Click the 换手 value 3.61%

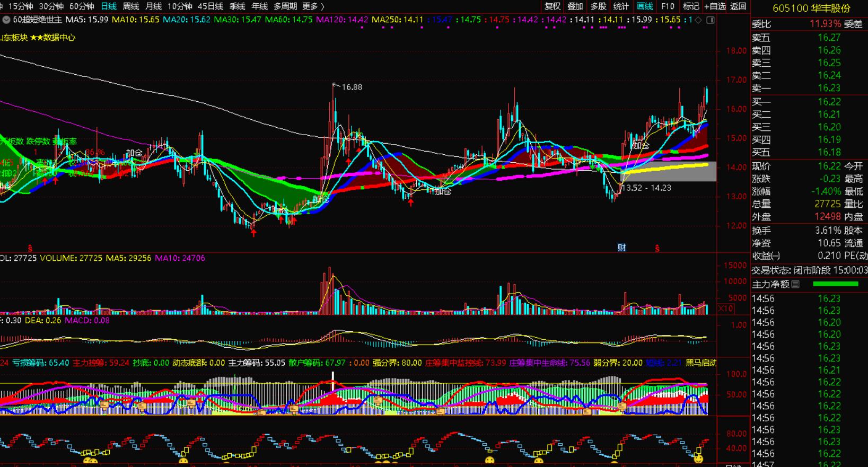(828, 231)
